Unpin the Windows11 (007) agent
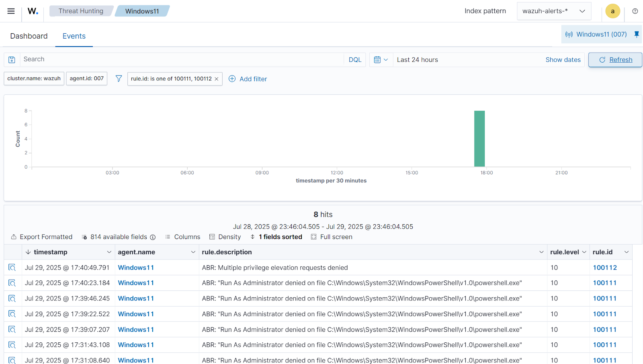 pyautogui.click(x=636, y=35)
